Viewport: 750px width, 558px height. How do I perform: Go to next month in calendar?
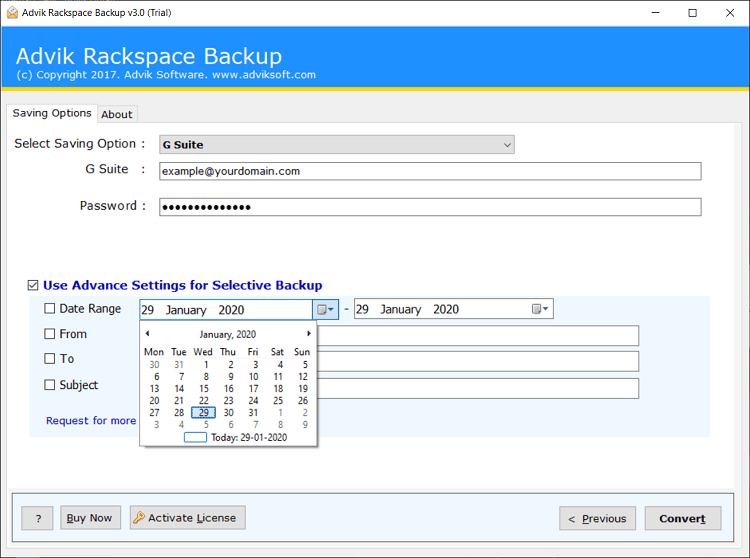(309, 333)
